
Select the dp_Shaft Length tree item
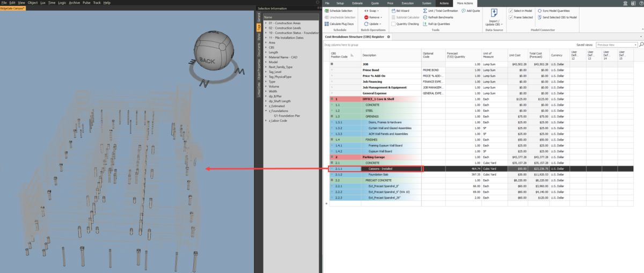280,101
